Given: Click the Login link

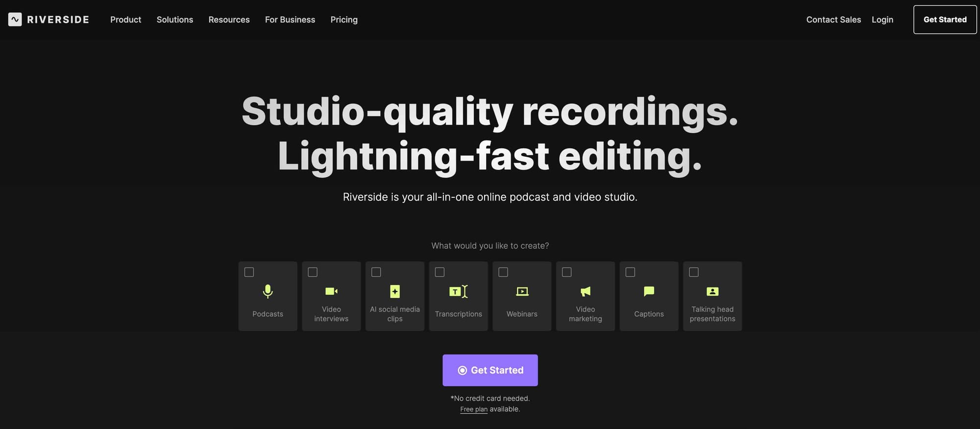Looking at the screenshot, I should click(x=882, y=20).
